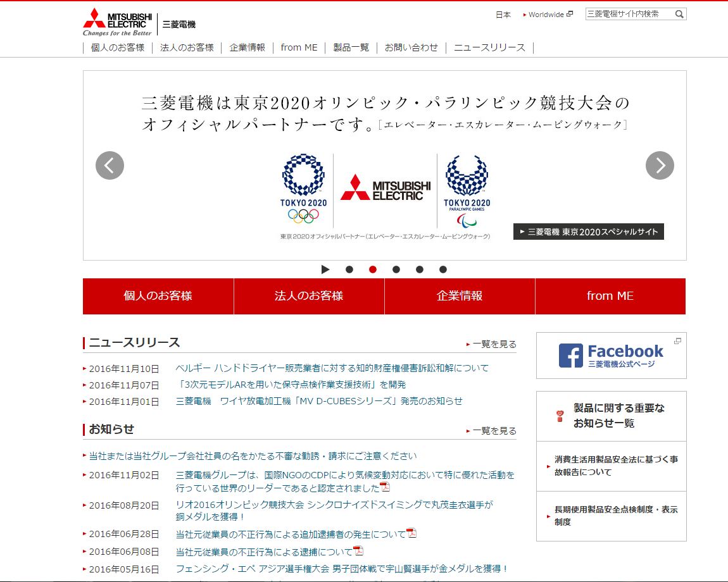Open フェンシング・エペ 金メダル link

342,569
